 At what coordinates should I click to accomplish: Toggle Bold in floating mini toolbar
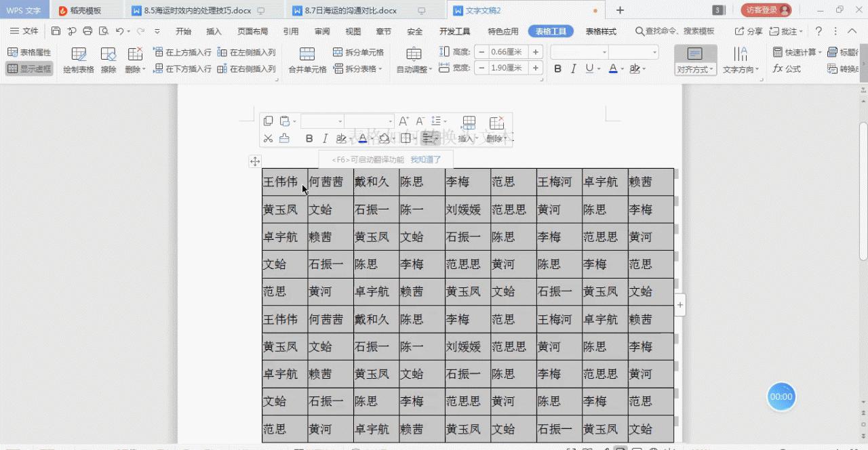[x=309, y=138]
